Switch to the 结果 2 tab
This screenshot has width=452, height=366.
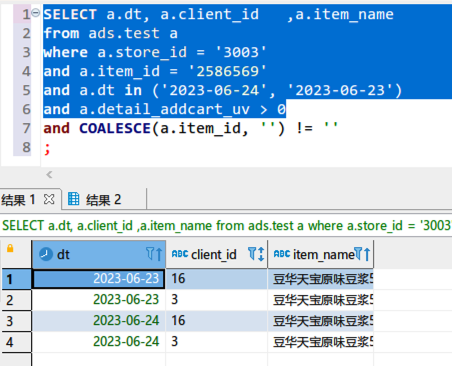103,200
